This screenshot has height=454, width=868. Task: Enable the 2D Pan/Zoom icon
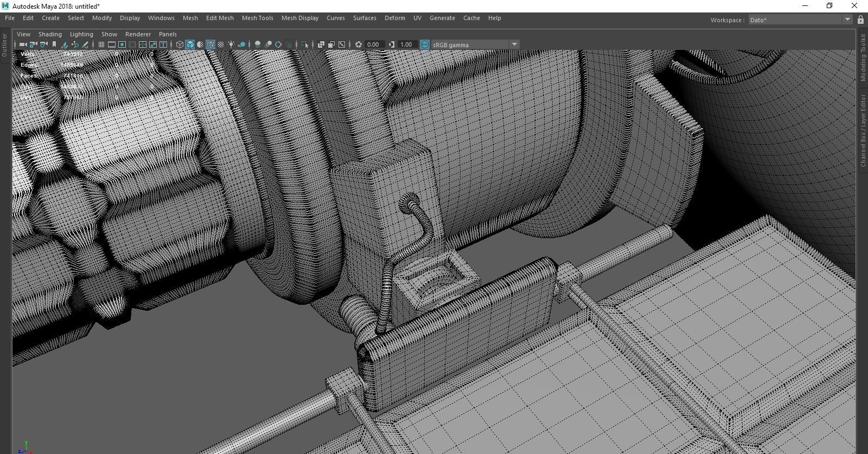(75, 44)
